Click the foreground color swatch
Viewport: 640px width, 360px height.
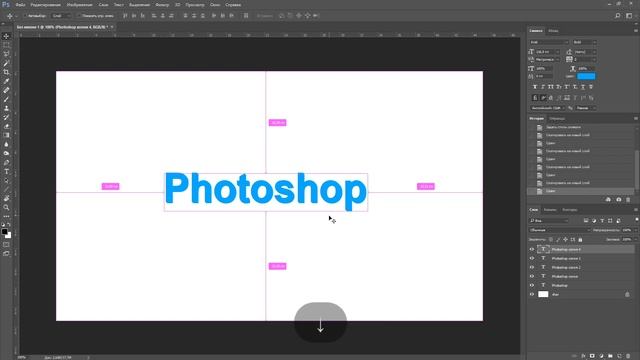pos(4,232)
